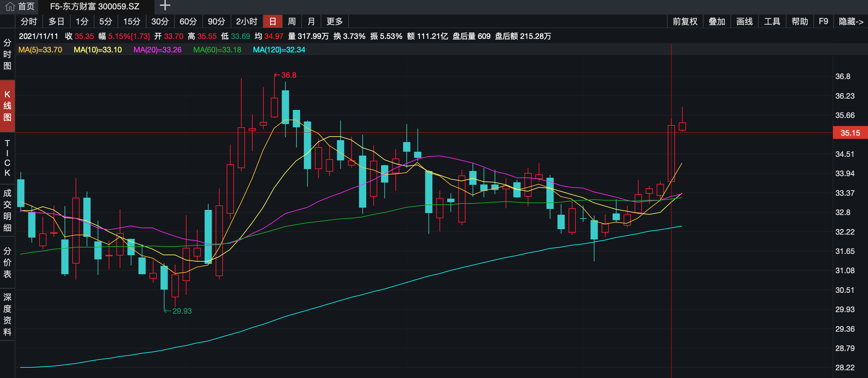The image size is (868, 378).
Task: Open the 叠加 overlay menu
Action: [716, 22]
